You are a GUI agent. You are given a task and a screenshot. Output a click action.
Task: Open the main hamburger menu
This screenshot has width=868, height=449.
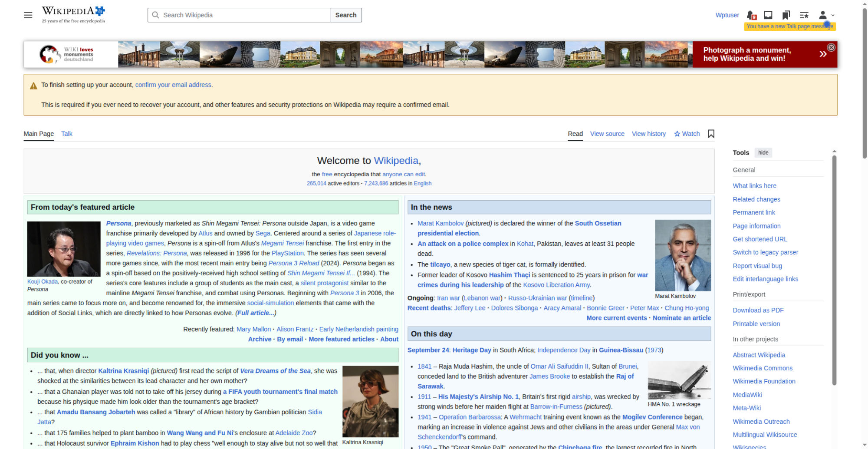tap(28, 15)
